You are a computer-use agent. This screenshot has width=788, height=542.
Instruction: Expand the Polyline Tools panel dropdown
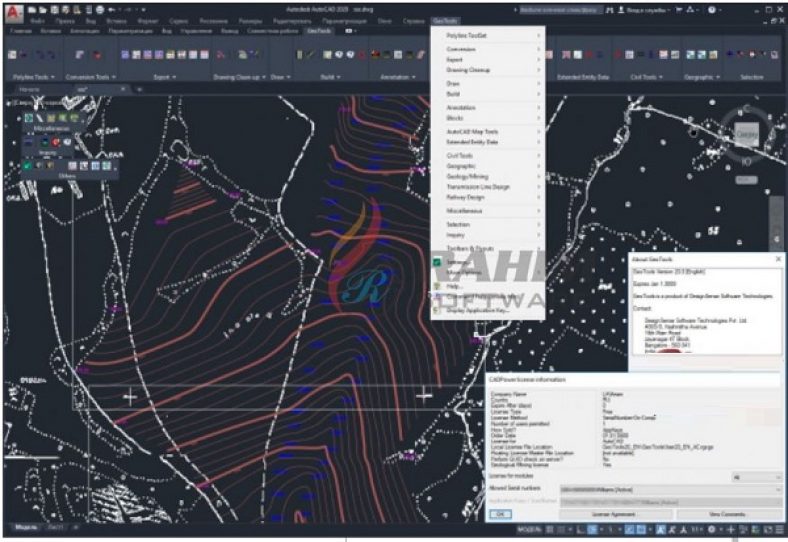[x=52, y=77]
